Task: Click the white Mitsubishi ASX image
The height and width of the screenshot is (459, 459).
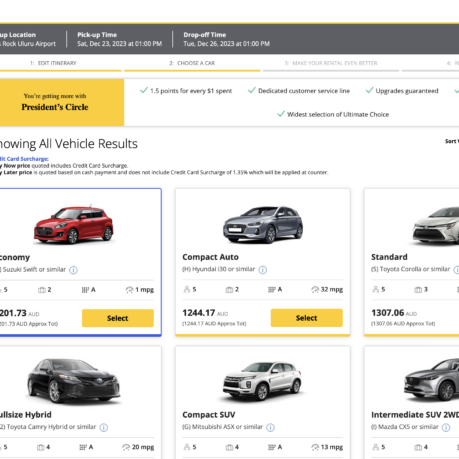Action: [x=262, y=381]
